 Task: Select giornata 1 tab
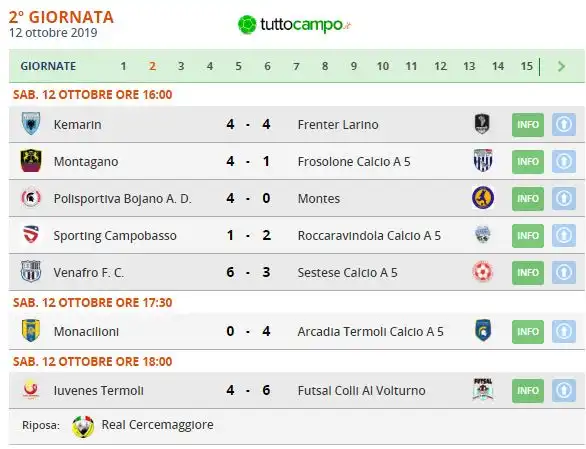point(123,66)
